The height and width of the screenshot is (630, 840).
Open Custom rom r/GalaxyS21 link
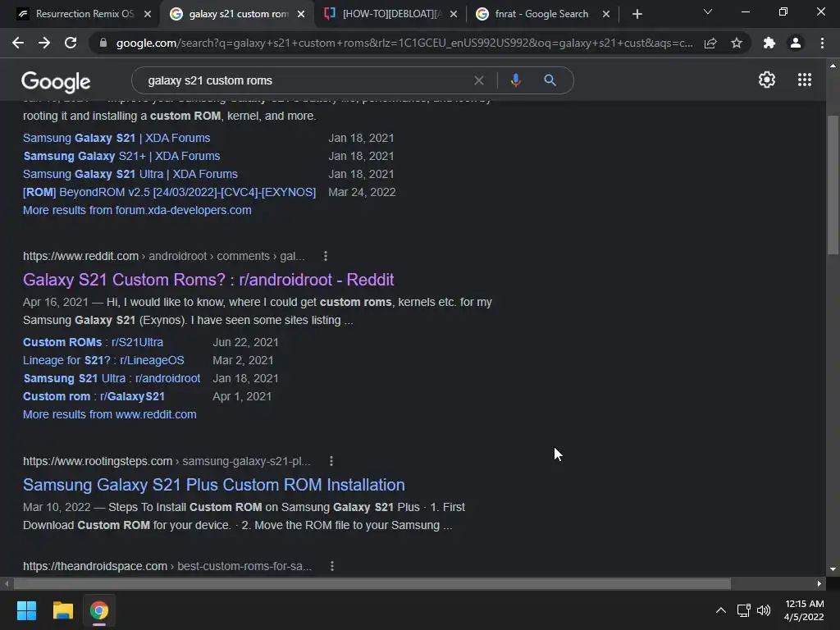click(94, 396)
